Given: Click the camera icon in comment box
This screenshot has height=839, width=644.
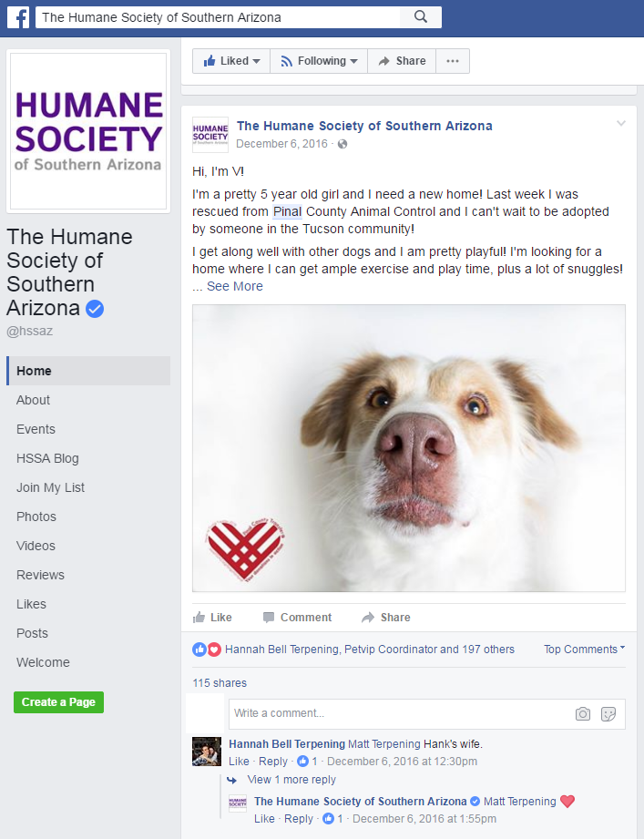Looking at the screenshot, I should tap(582, 714).
